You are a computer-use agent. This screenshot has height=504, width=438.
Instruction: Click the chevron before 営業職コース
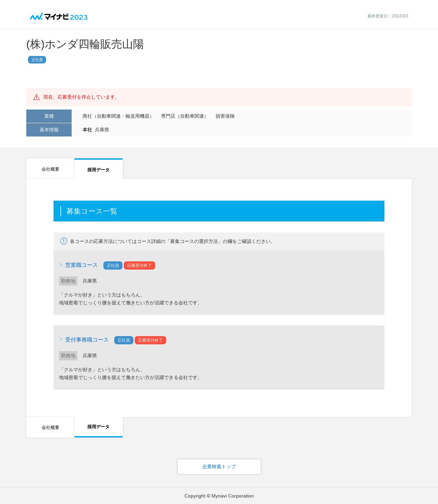click(61, 265)
